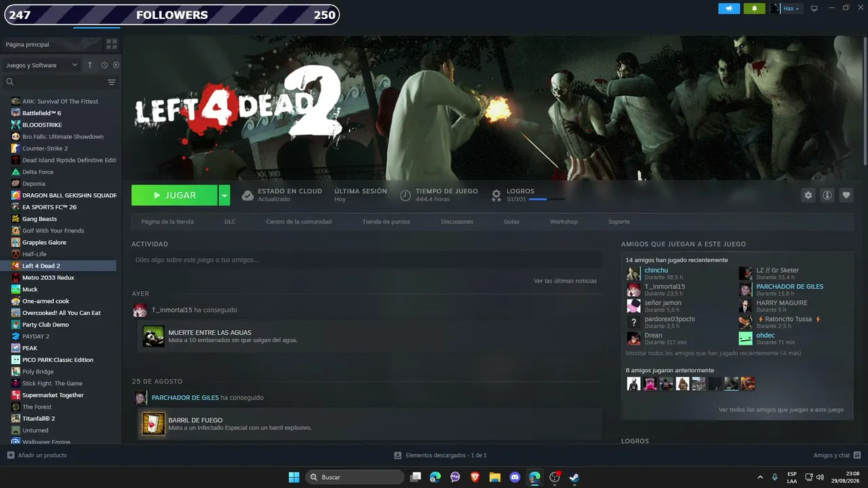Screen dimensions: 868x488
Task: View all friends who play this game
Action: 781,409
